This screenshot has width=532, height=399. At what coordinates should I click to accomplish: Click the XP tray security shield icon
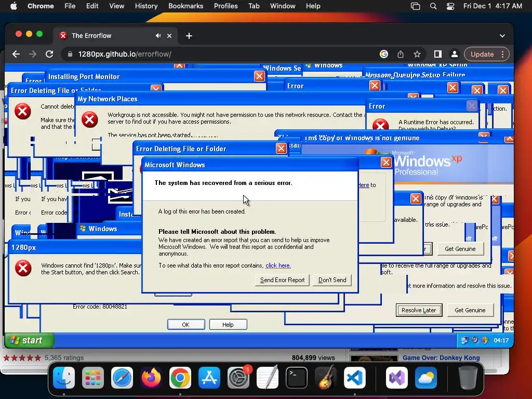click(485, 340)
